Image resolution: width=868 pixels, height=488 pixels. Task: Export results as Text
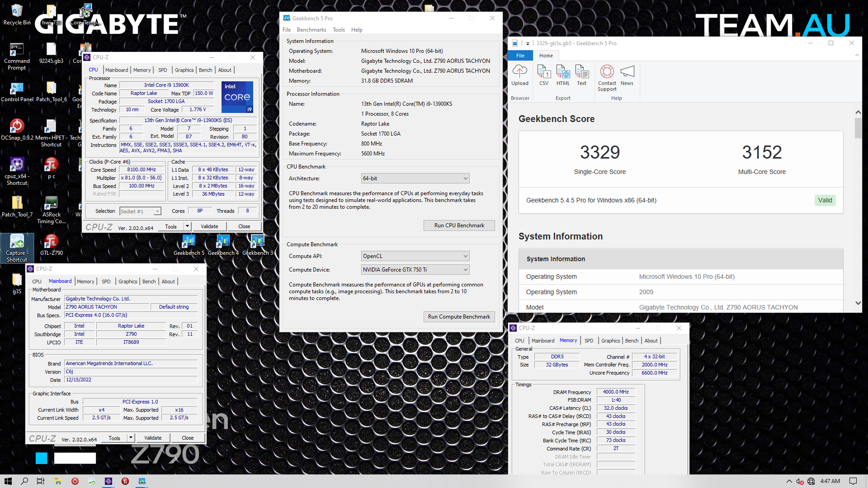tap(582, 75)
